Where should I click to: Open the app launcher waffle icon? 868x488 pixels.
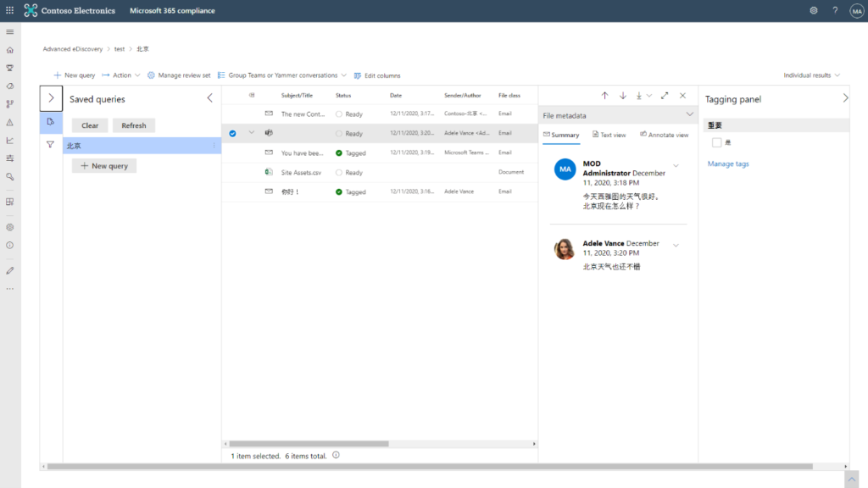click(x=10, y=10)
